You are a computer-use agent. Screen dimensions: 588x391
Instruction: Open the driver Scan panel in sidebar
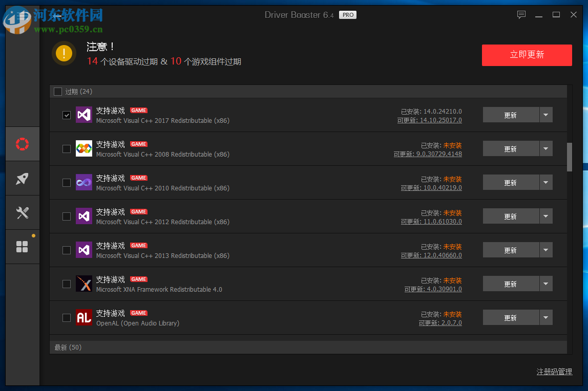tap(22, 144)
